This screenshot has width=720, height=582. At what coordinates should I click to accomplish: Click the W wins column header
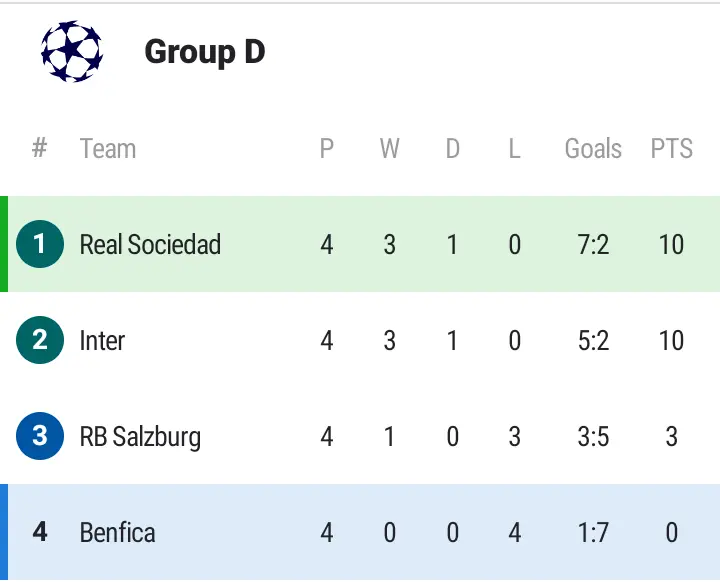tap(389, 149)
